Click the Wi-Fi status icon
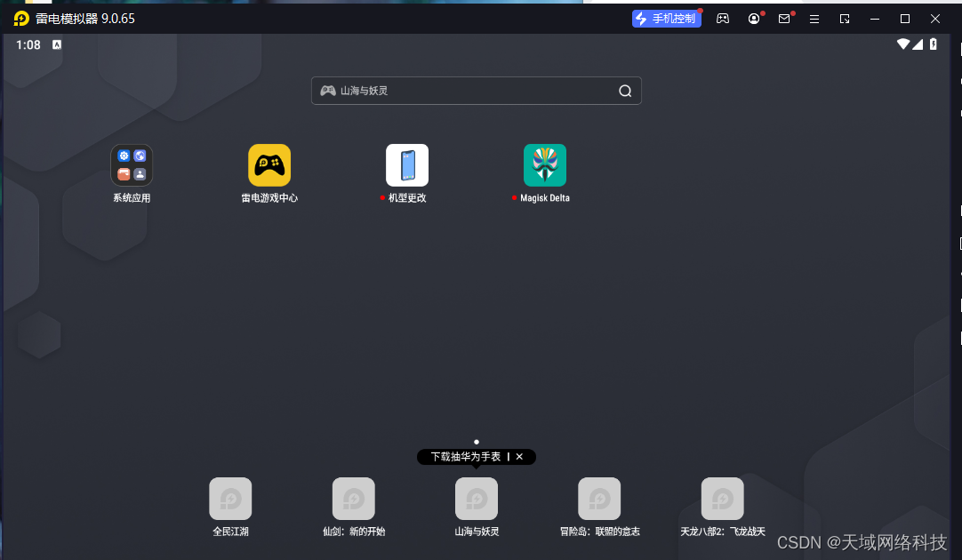This screenshot has width=962, height=560. pos(903,44)
